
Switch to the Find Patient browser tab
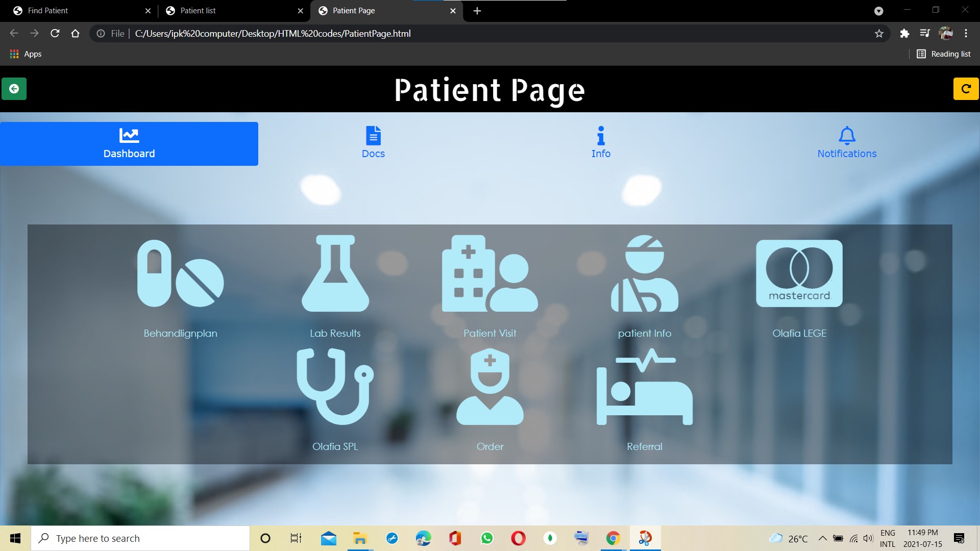coord(77,11)
